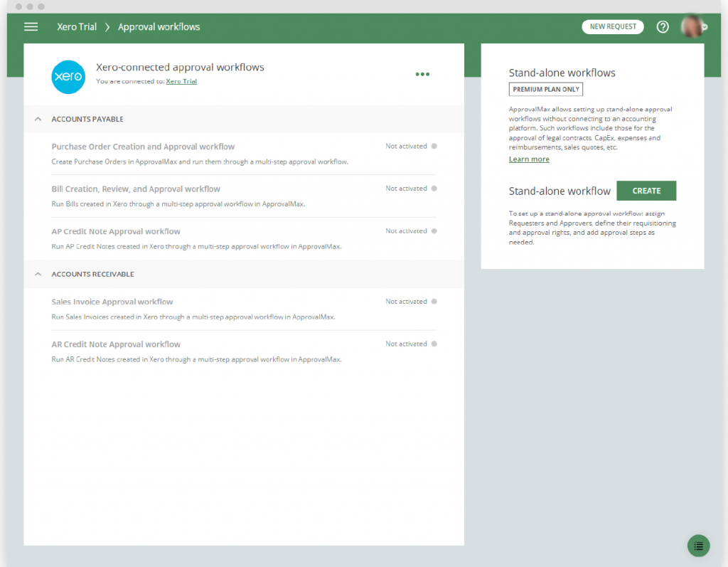
Task: Open AP Credit Note Approval workflow
Action: 116,231
